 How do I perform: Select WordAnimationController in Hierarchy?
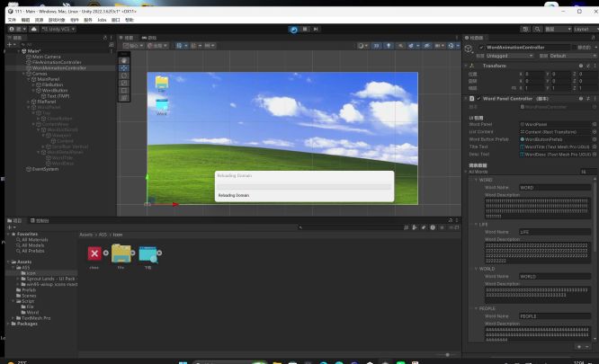[58, 68]
